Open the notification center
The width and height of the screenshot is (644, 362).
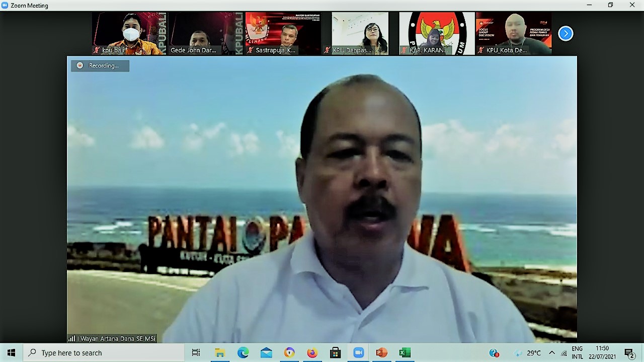click(629, 353)
